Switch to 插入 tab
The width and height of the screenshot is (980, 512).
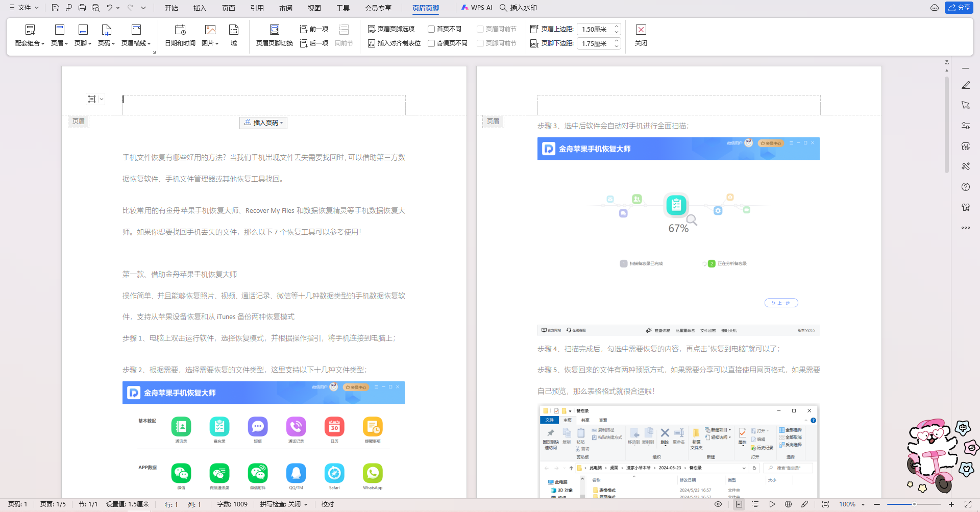tap(200, 8)
